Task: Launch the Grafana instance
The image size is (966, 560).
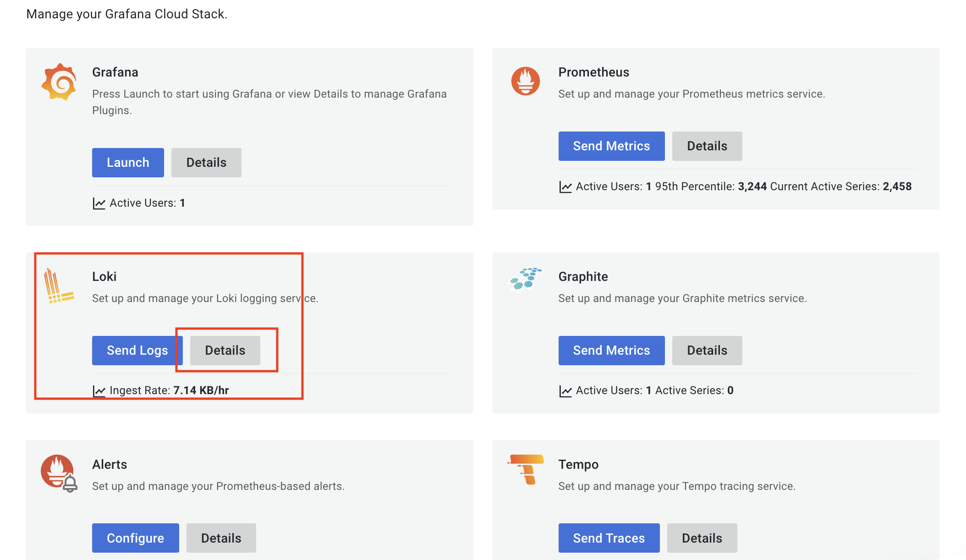Action: (x=128, y=163)
